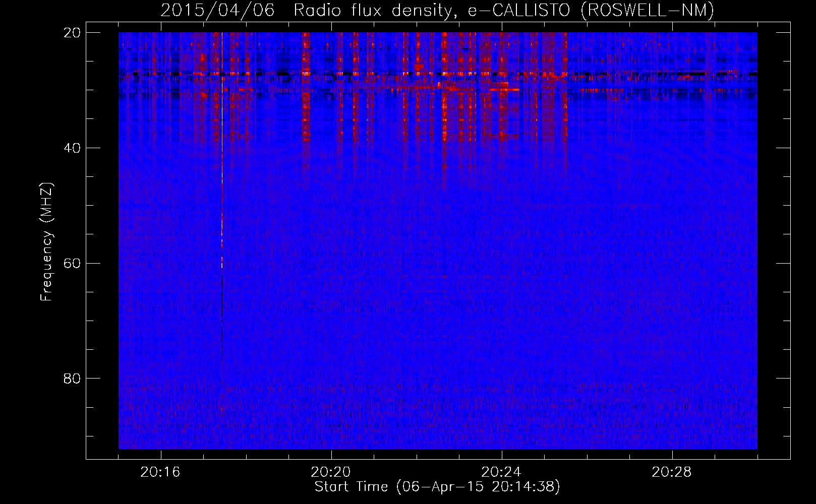Click the 20:16 time tick label
Viewport: 816px width, 504px height.
tap(160, 472)
